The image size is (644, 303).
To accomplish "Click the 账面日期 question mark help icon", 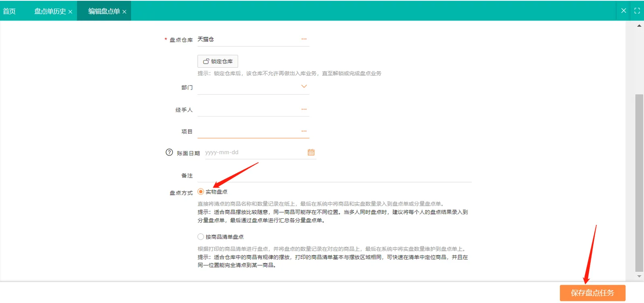I will click(x=169, y=152).
